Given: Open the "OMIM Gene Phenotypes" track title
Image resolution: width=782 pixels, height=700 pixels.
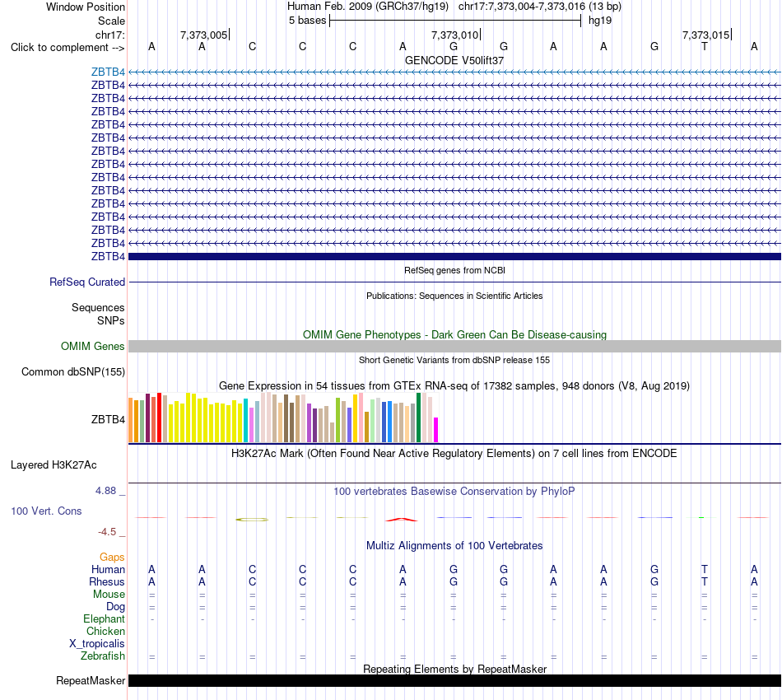Looking at the screenshot, I should [454, 335].
